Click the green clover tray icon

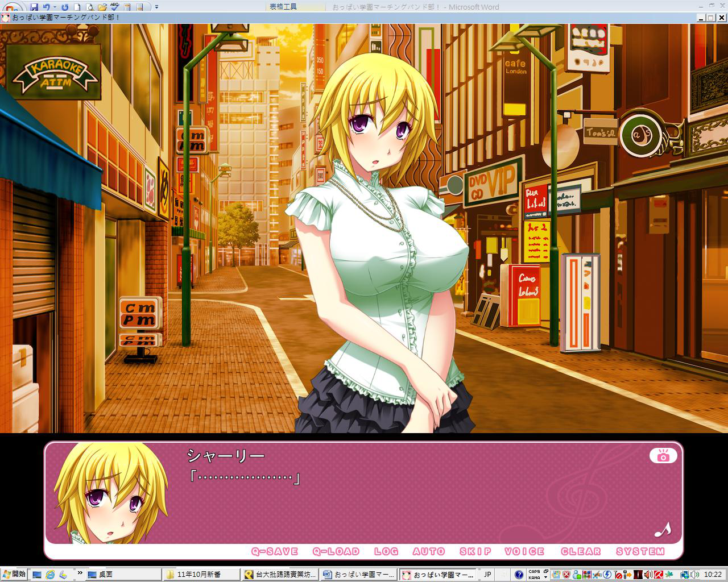669,575
